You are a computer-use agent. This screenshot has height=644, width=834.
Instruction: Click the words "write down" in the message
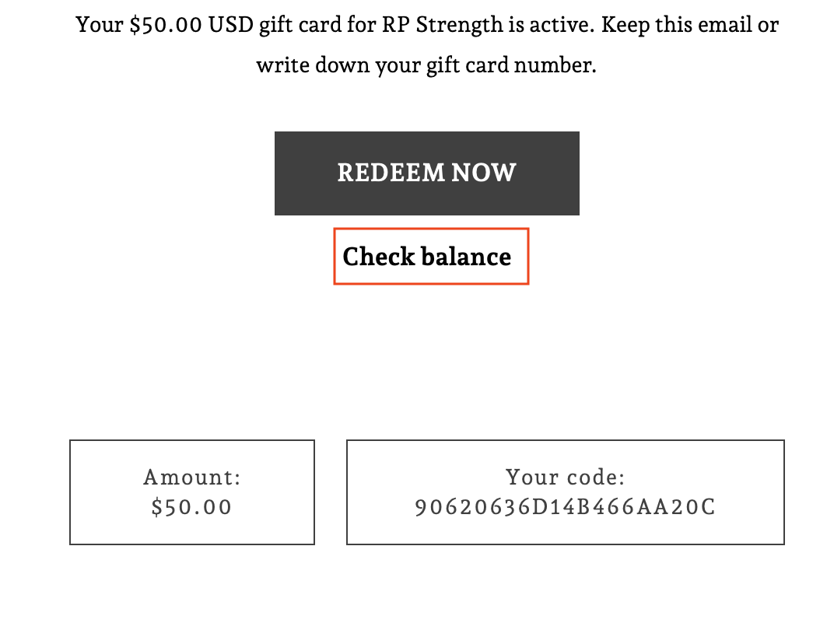click(x=314, y=65)
